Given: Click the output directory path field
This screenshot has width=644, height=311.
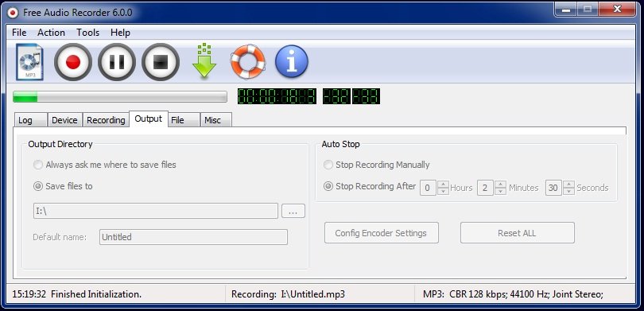Looking at the screenshot, I should pos(156,211).
